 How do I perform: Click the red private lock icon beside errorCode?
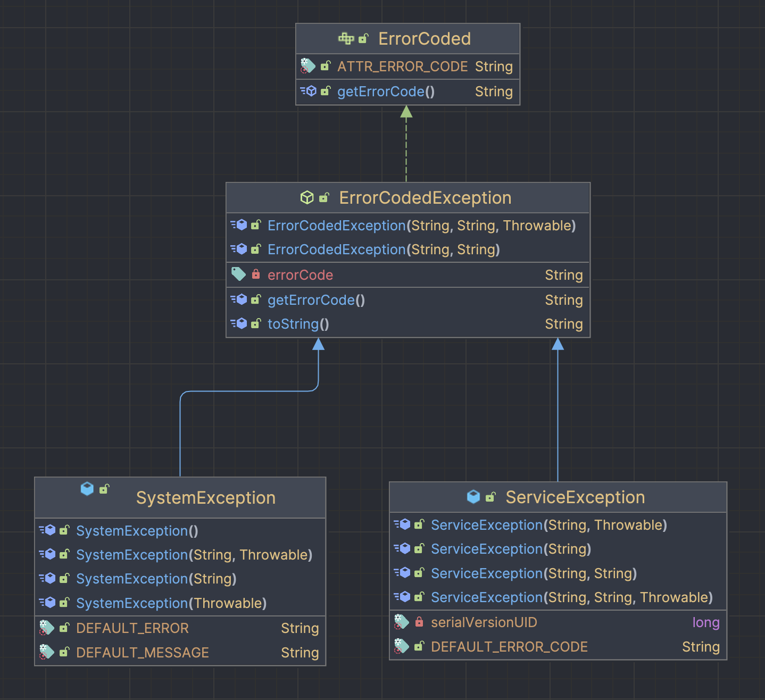pyautogui.click(x=256, y=274)
